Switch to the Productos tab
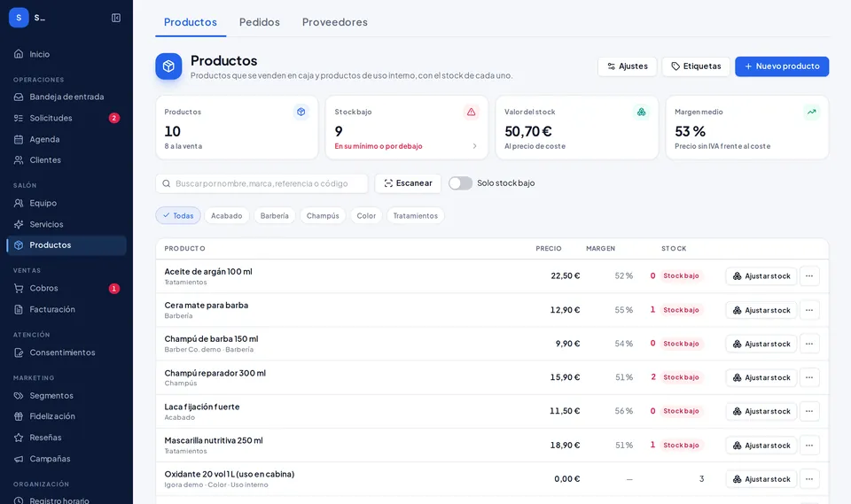 coord(191,22)
